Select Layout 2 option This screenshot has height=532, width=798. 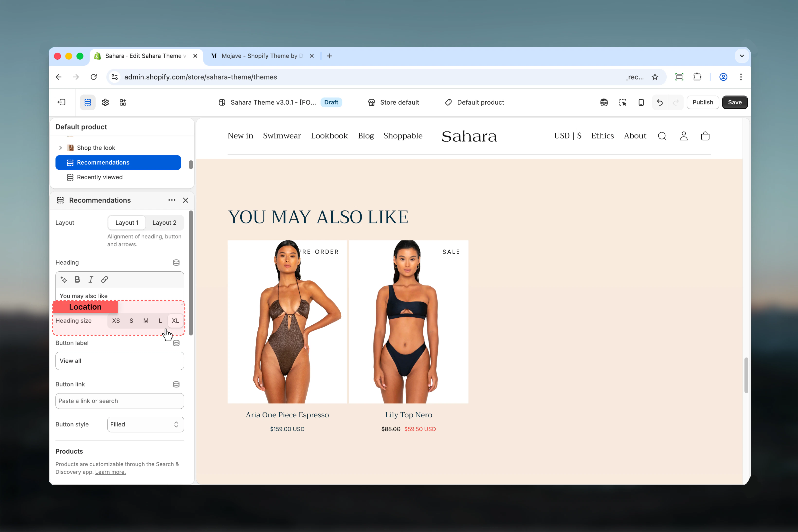tap(164, 223)
